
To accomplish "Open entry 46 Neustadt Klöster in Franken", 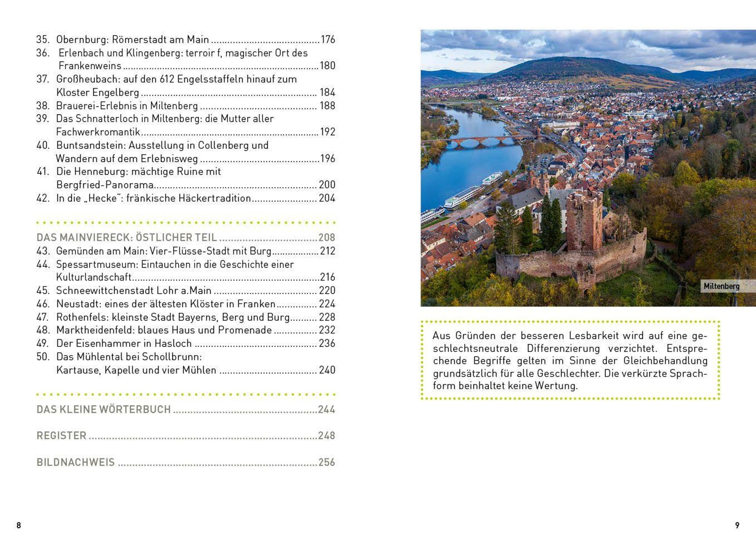I will point(166,304).
